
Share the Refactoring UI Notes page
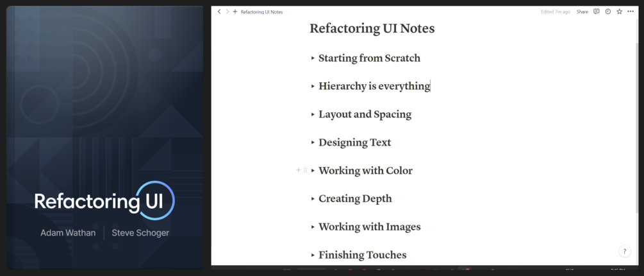(582, 12)
